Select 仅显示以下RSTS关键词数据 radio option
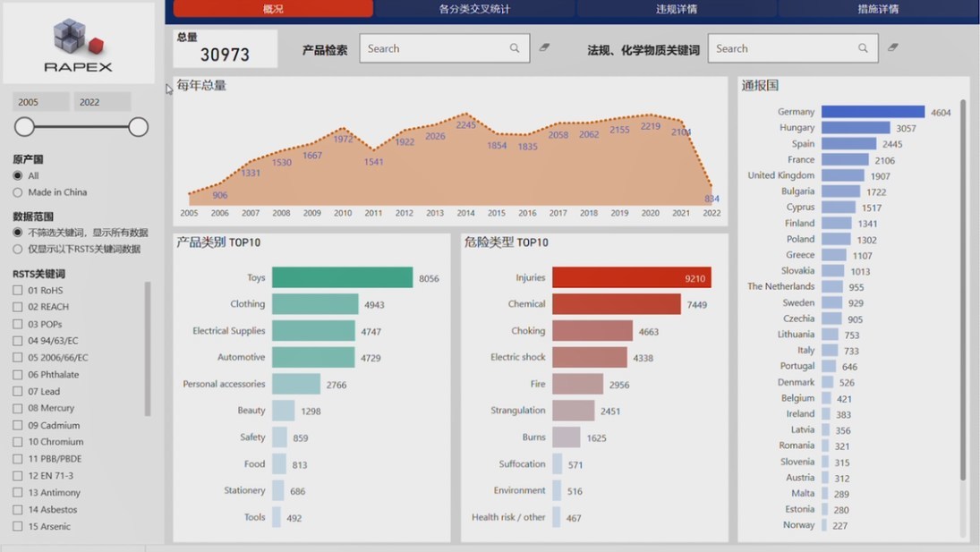This screenshot has width=980, height=552. (x=18, y=250)
